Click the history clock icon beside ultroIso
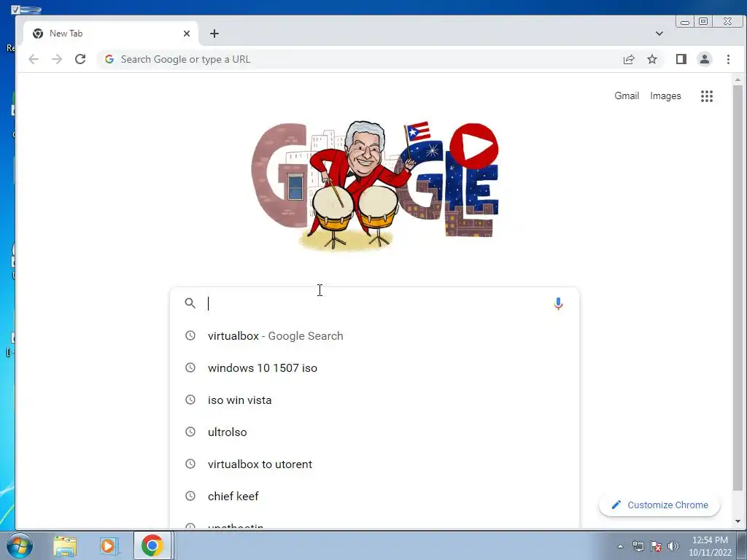Viewport: 747px width, 560px height. click(x=190, y=432)
